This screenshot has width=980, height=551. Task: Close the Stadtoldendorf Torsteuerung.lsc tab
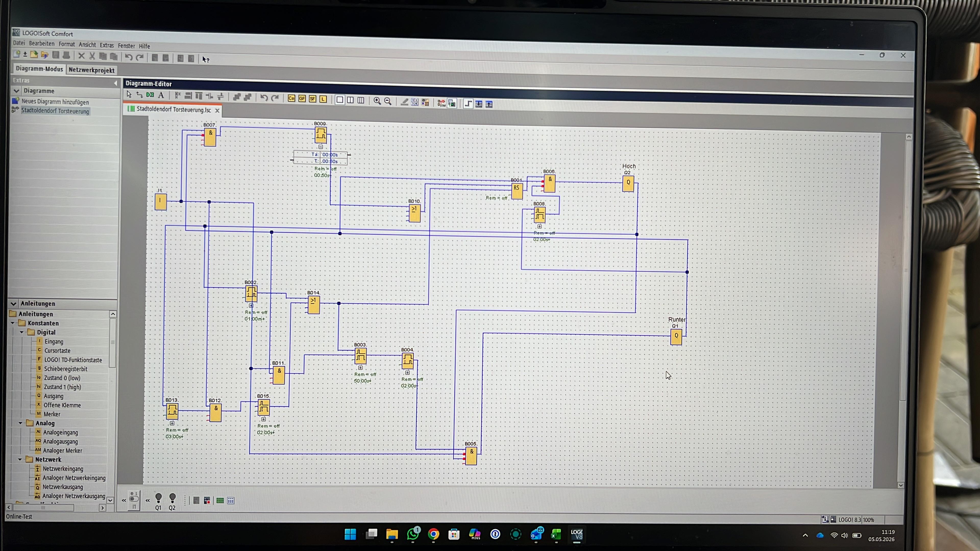click(217, 110)
